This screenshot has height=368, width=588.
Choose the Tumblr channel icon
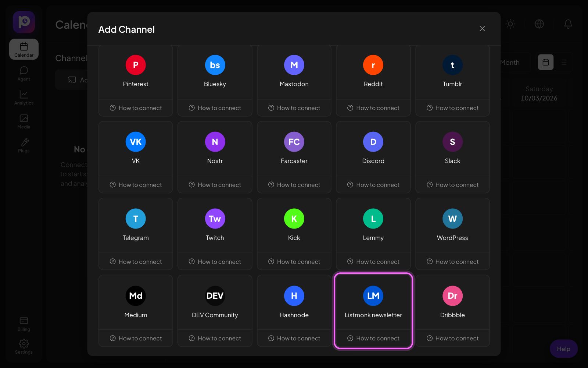(x=452, y=65)
